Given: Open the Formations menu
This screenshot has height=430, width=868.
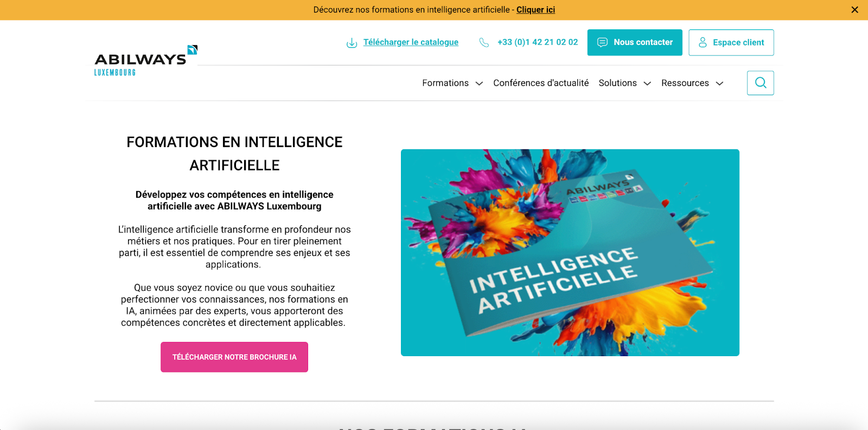Looking at the screenshot, I should [445, 83].
